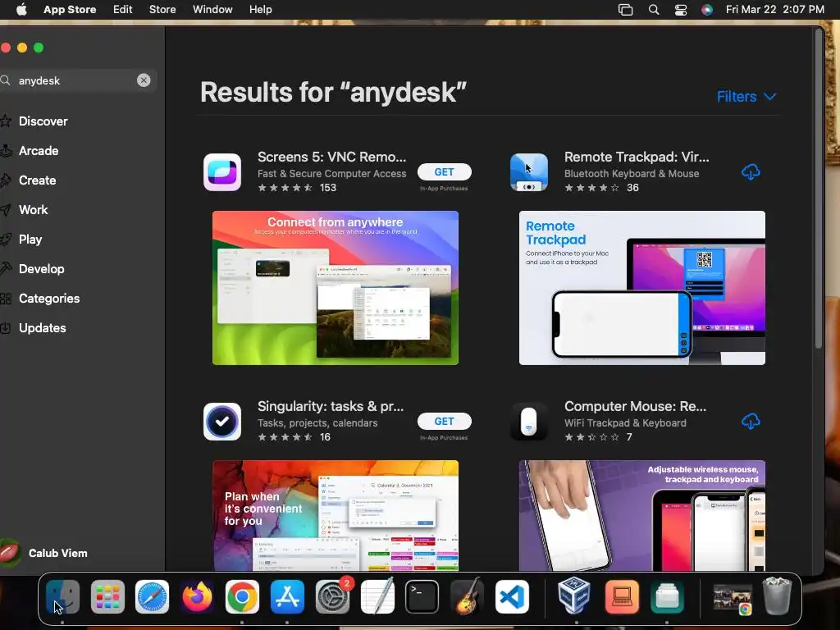Download Computer Mouse via cloud icon
Viewport: 840px width, 630px height.
(751, 422)
